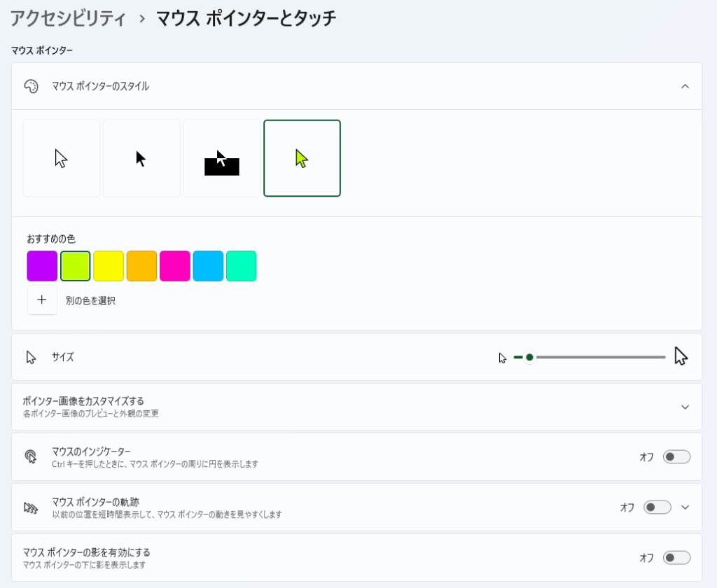Image resolution: width=717 pixels, height=588 pixels.
Task: Click the mouse pointer style palette icon
Action: (x=31, y=86)
